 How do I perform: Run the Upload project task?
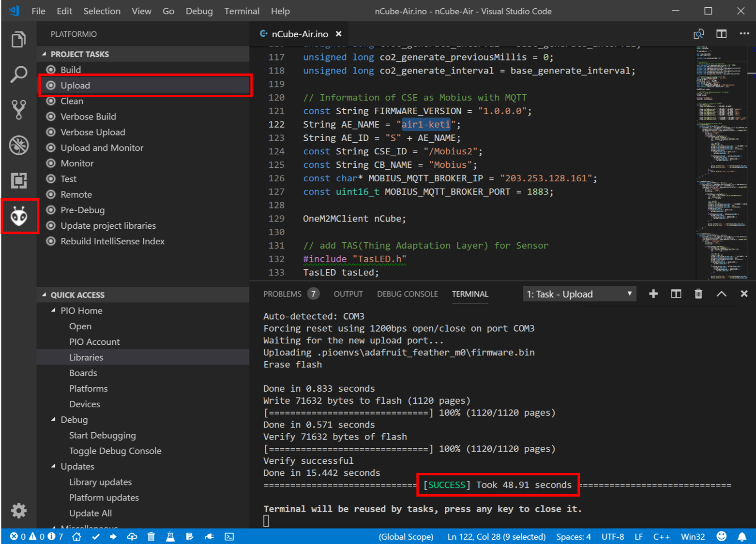[x=144, y=85]
